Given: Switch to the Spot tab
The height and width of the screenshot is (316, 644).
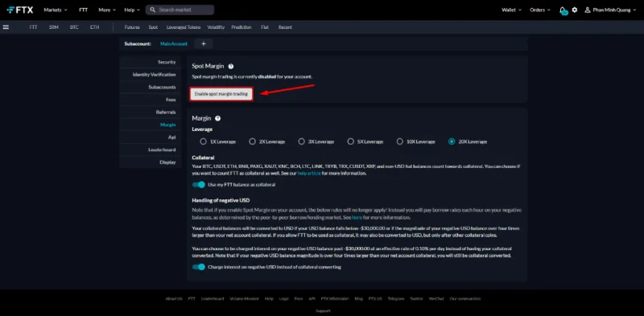Looking at the screenshot, I should click(x=153, y=27).
